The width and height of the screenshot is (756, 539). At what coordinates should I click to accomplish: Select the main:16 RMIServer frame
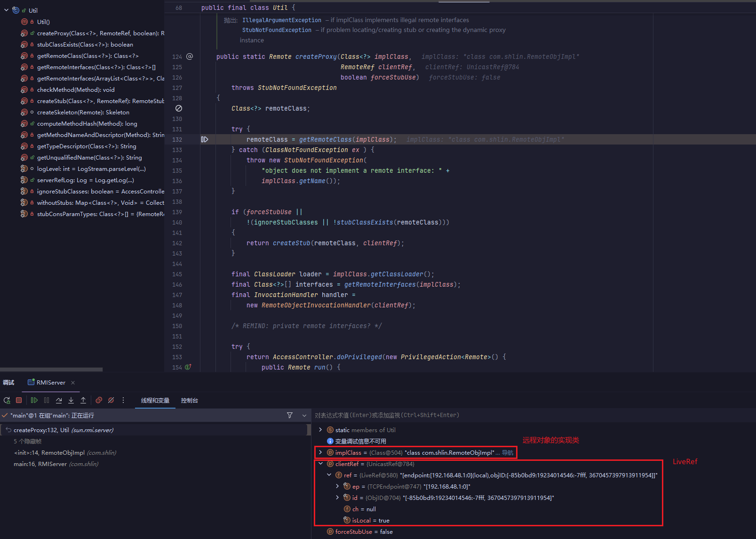click(x=56, y=464)
